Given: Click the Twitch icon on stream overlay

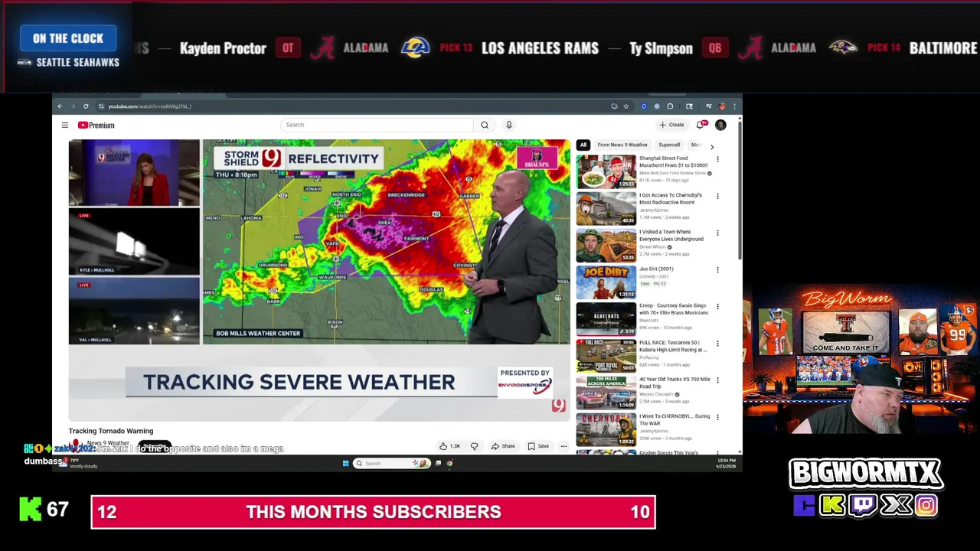Looking at the screenshot, I should click(864, 505).
